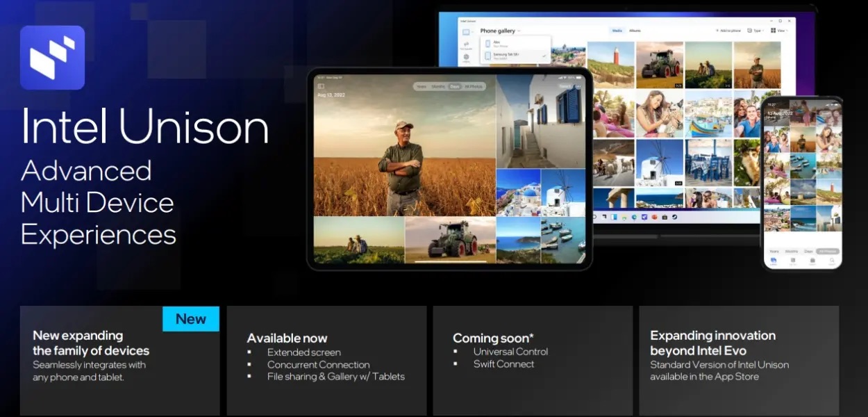The height and width of the screenshot is (417, 868).
Task: Expand the Phone gallery dropdown
Action: click(519, 31)
